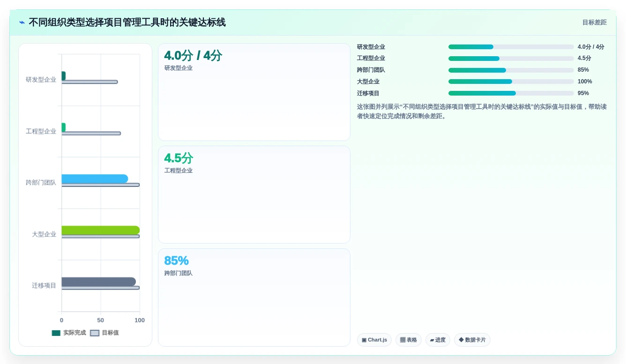626x364 pixels.
Task: Click the 研发型企业 label under the card value
Action: (179, 68)
